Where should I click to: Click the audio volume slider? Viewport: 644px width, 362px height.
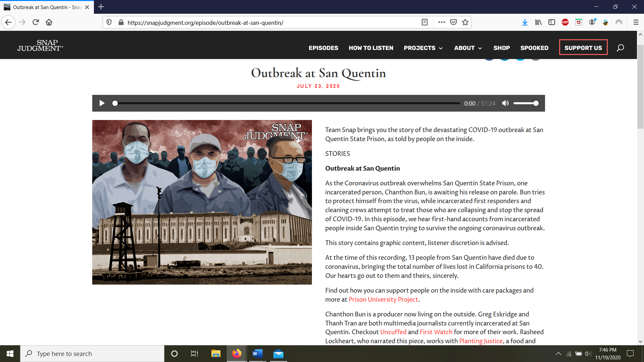pyautogui.click(x=525, y=103)
